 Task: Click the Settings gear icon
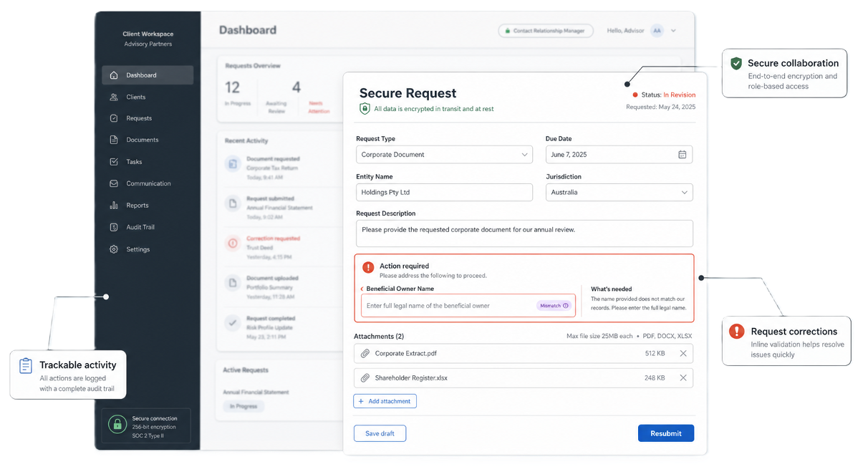(x=114, y=249)
